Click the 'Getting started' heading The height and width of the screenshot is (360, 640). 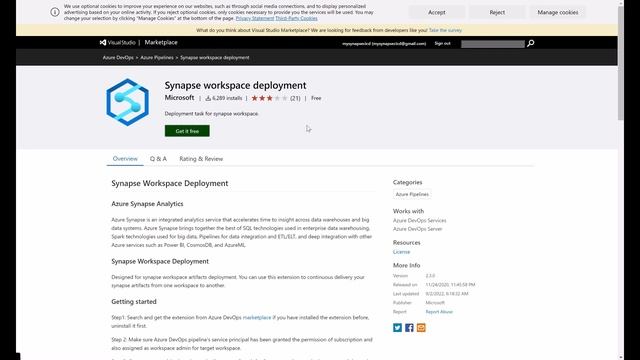pyautogui.click(x=134, y=302)
